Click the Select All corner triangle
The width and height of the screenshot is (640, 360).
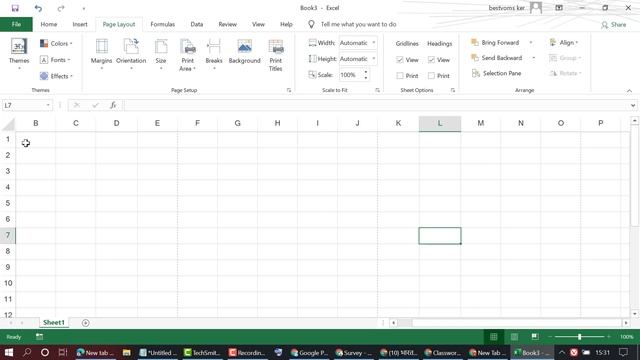8,124
